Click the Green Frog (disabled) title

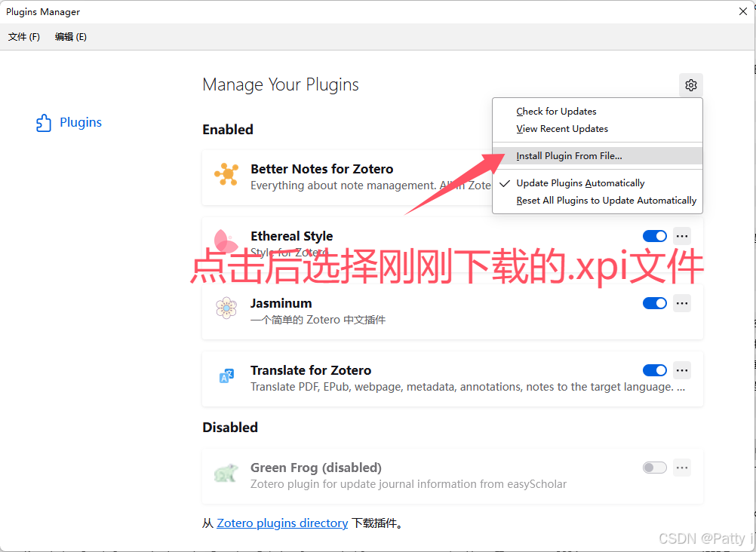point(316,468)
